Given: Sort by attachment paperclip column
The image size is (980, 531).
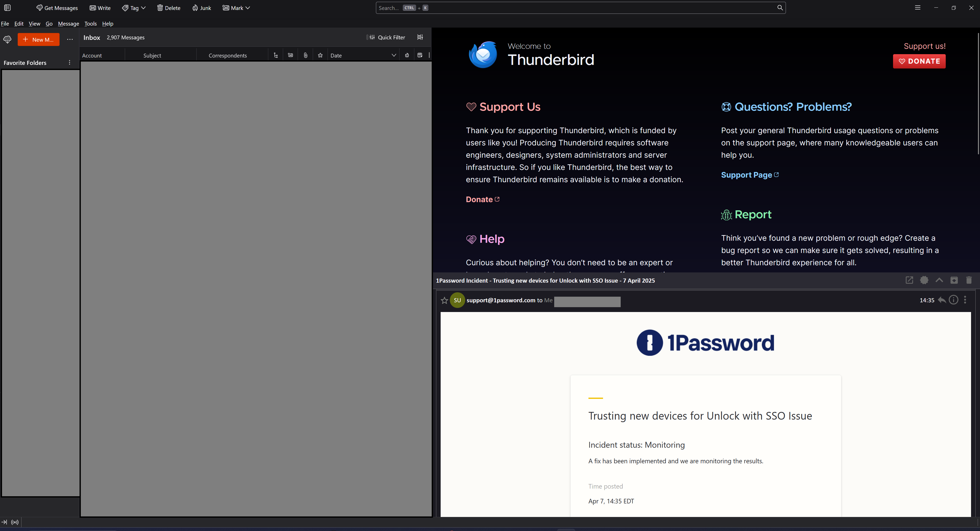Looking at the screenshot, I should tap(306, 55).
